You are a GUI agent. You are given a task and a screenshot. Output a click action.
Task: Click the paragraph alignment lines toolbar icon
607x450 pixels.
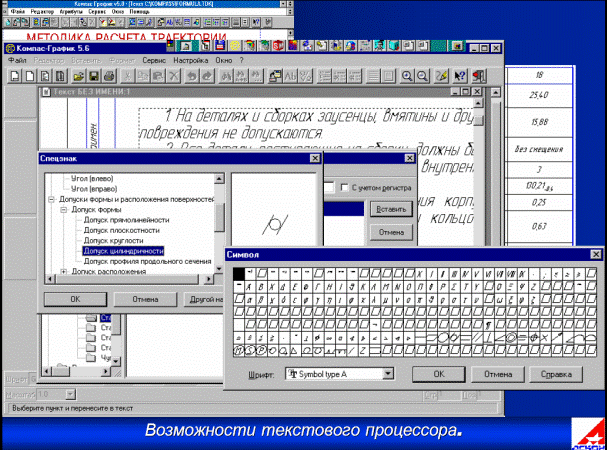tap(373, 76)
